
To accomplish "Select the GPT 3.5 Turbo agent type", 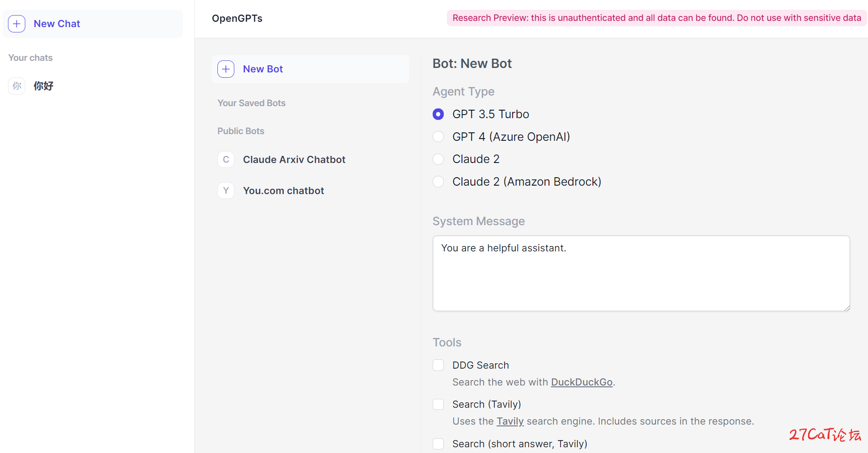I will tap(438, 114).
